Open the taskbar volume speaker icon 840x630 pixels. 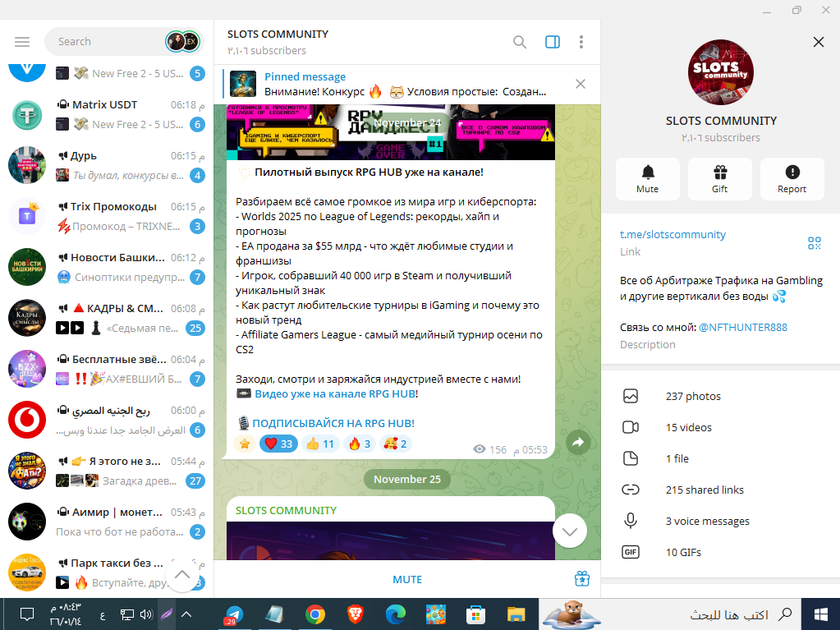[146, 614]
